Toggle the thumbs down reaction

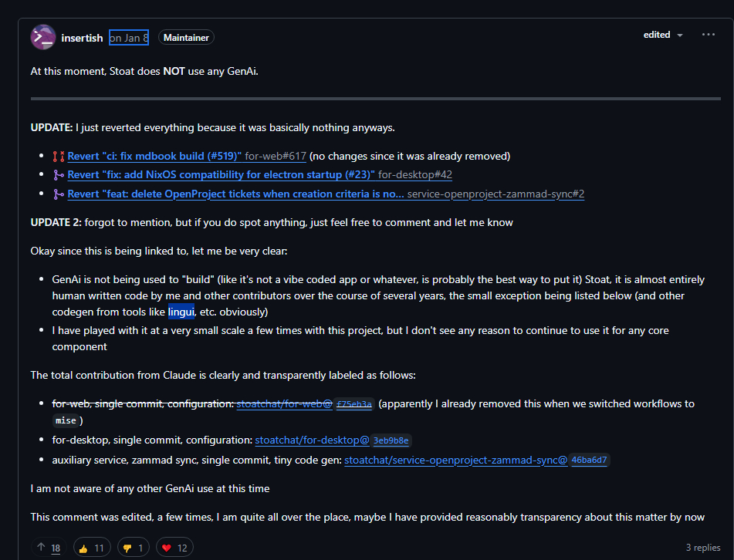tap(132, 548)
